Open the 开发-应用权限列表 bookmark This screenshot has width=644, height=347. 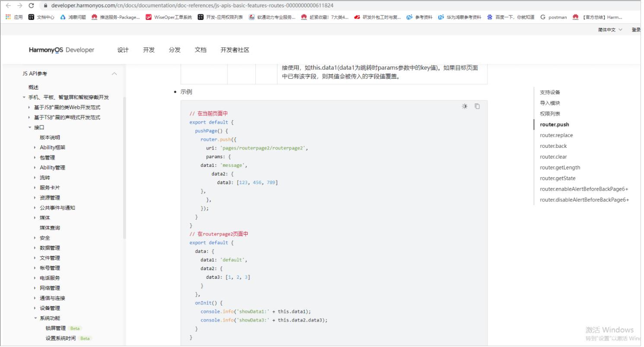point(220,17)
